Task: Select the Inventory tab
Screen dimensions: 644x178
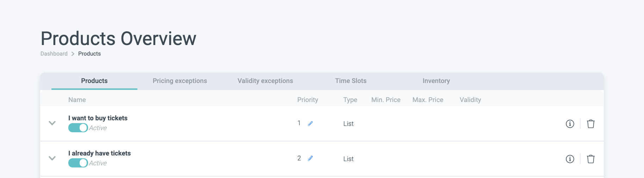Action: click(436, 81)
